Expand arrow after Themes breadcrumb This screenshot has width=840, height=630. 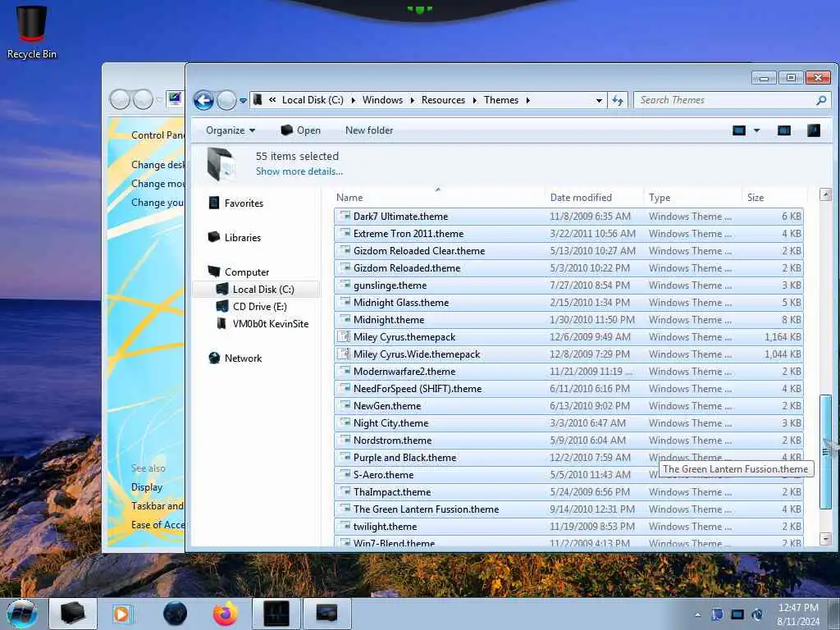pyautogui.click(x=527, y=100)
